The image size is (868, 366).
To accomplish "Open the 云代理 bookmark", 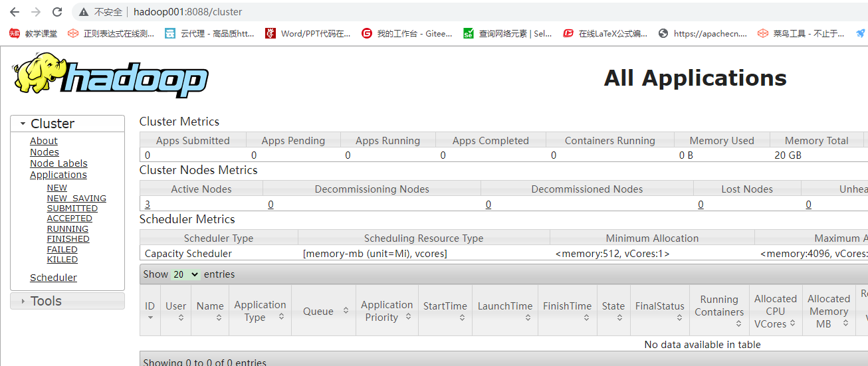I will (209, 33).
